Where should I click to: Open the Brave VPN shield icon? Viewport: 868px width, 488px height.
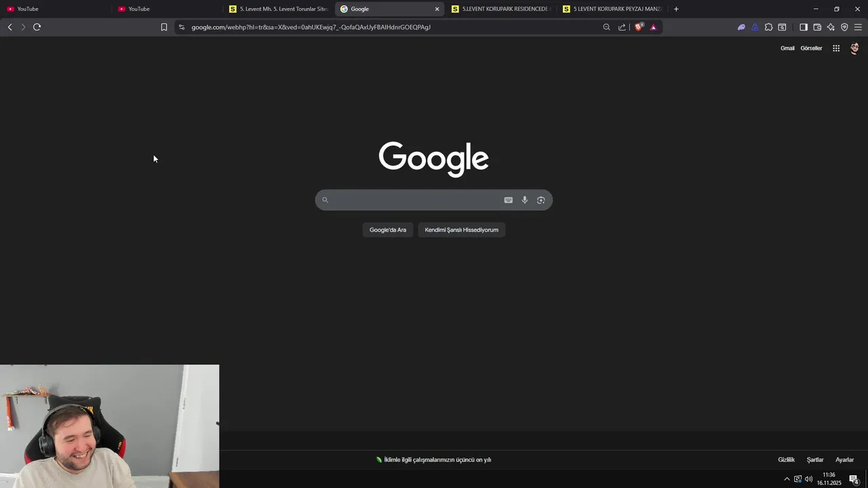pos(844,27)
